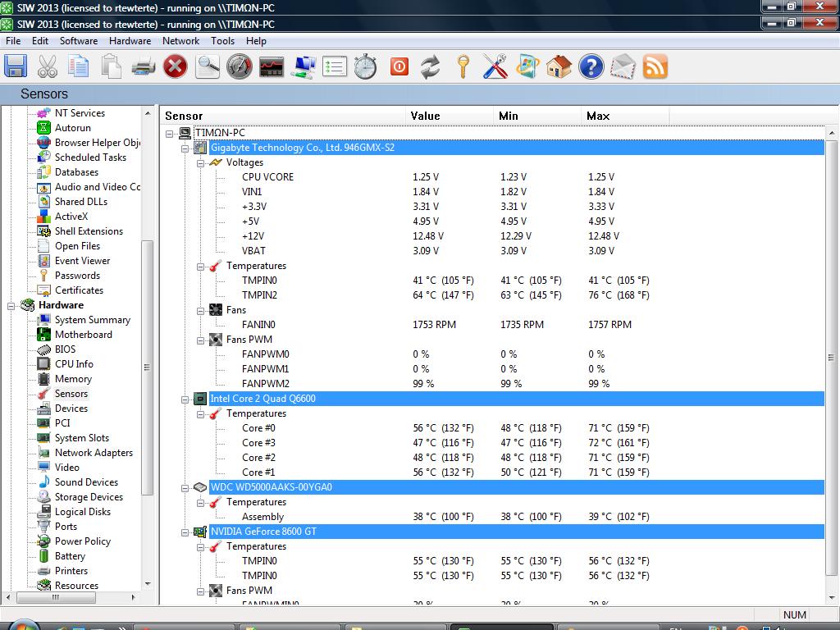Sort by the Sensor column header
Viewport: 840px width, 630px height.
point(283,116)
